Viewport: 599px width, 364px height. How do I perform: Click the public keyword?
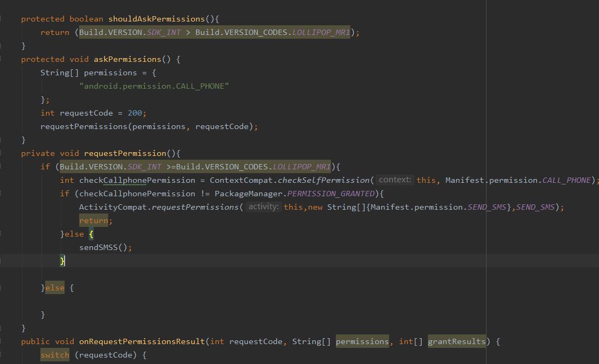click(x=36, y=341)
